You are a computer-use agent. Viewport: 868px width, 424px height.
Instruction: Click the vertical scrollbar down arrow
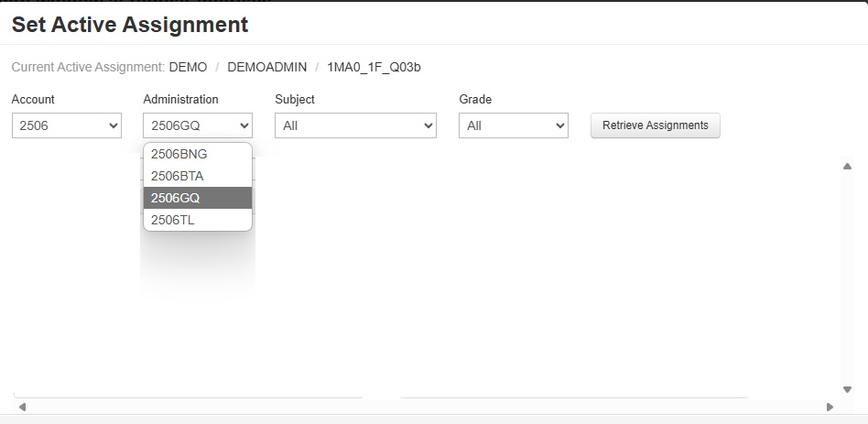point(847,389)
